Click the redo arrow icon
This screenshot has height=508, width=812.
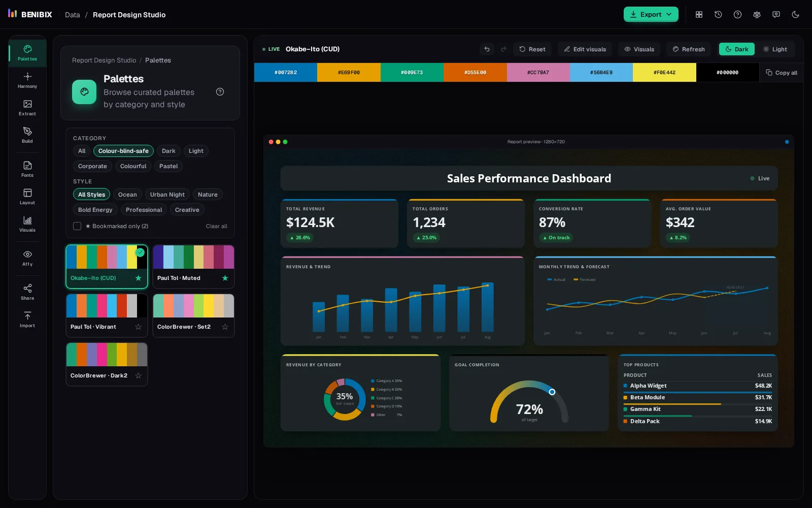[503, 49]
